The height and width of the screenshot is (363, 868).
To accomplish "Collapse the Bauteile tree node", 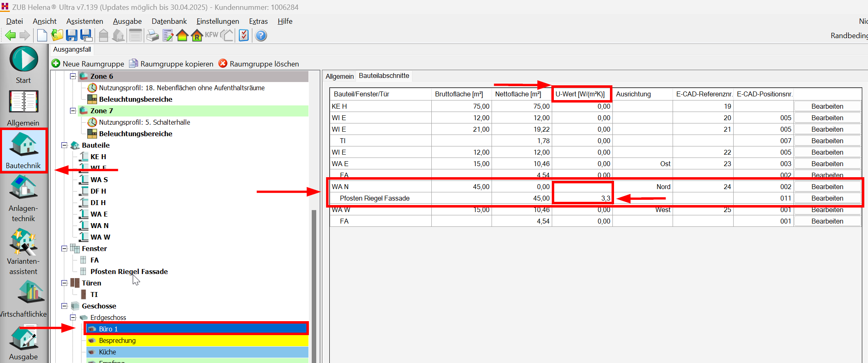I will [64, 145].
